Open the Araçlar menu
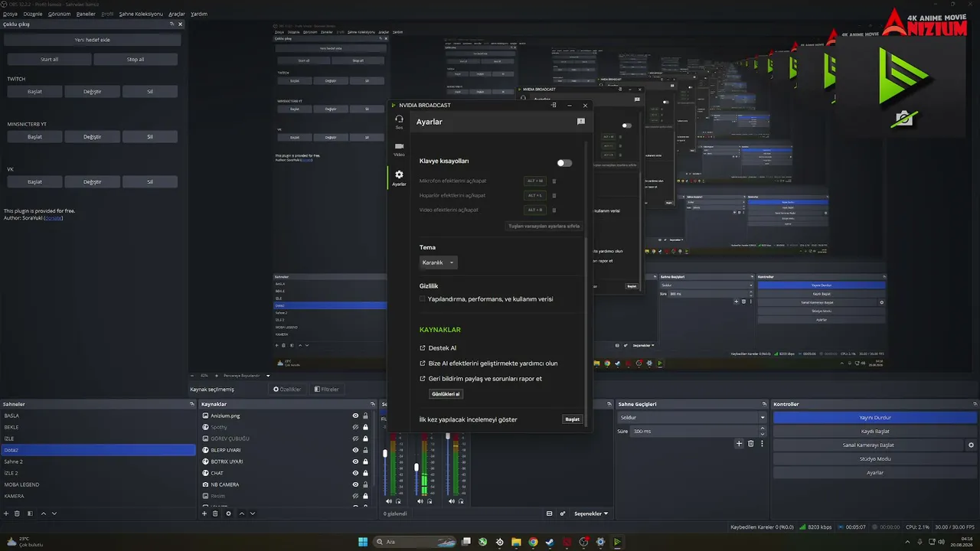Screen dimensions: 980x551 click(x=177, y=14)
